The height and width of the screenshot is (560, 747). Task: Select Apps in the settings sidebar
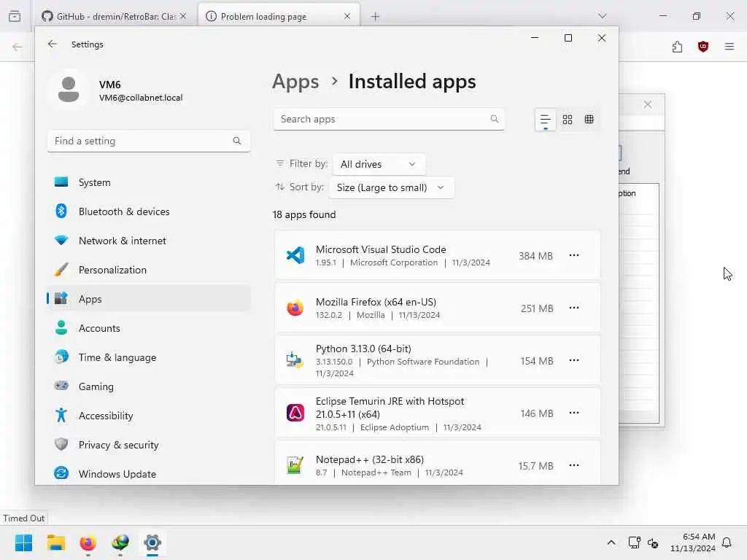149,299
